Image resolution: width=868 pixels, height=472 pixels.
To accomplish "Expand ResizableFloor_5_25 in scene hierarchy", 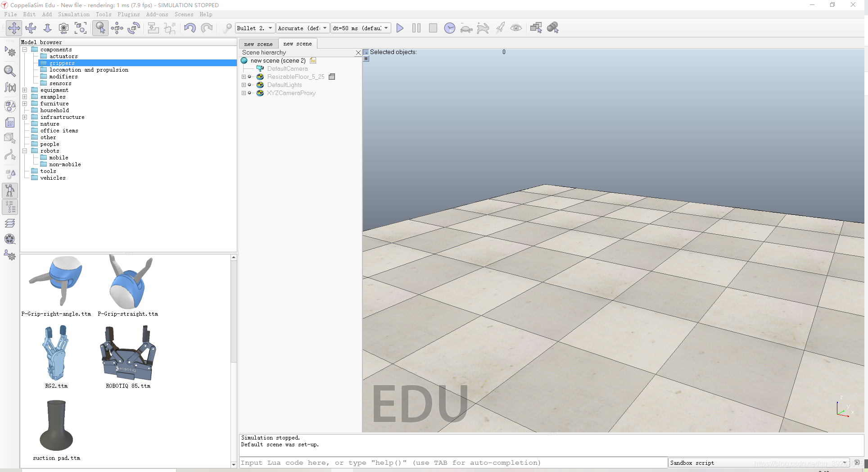I will [x=244, y=77].
